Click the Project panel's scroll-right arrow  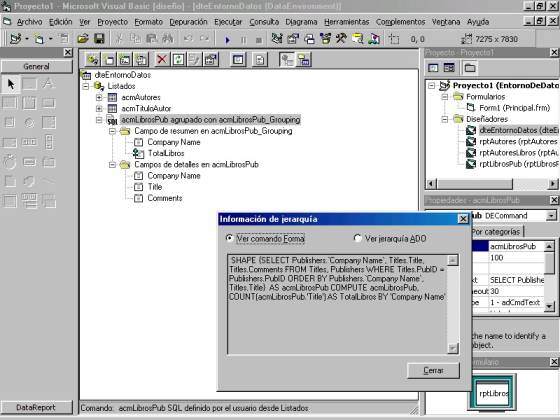point(552,184)
